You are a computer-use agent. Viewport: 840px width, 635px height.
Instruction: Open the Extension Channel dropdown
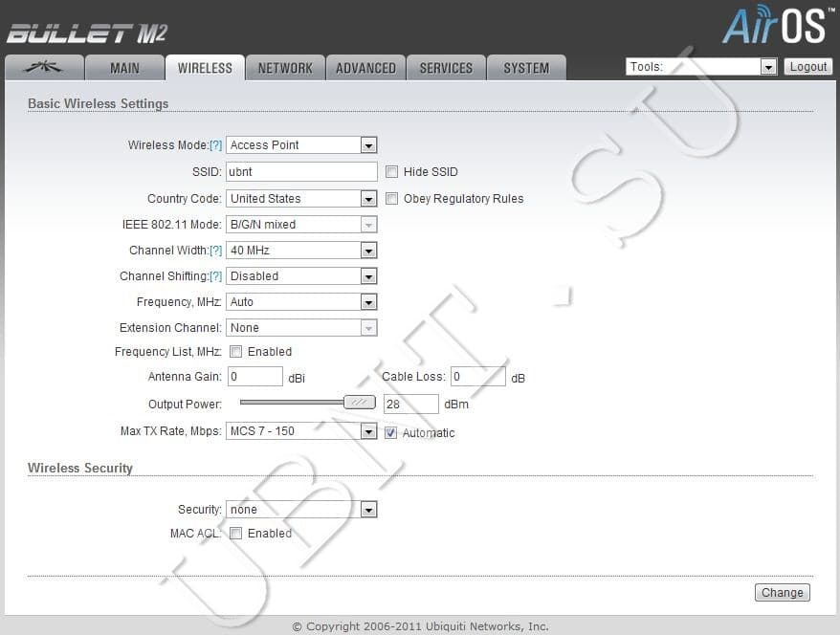point(301,328)
